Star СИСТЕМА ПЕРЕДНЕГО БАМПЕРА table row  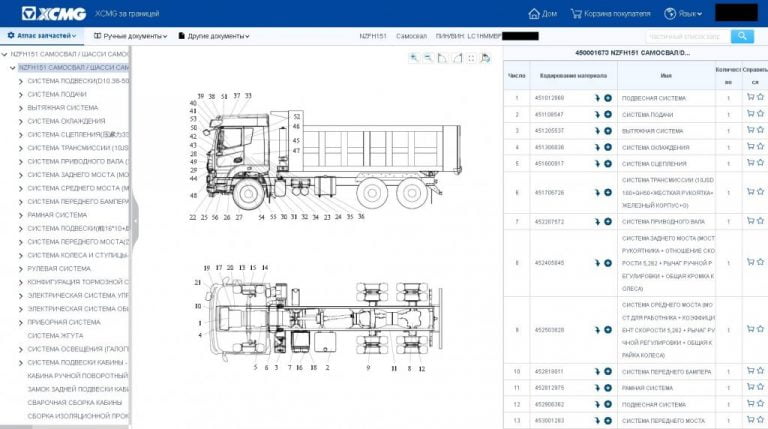760,371
